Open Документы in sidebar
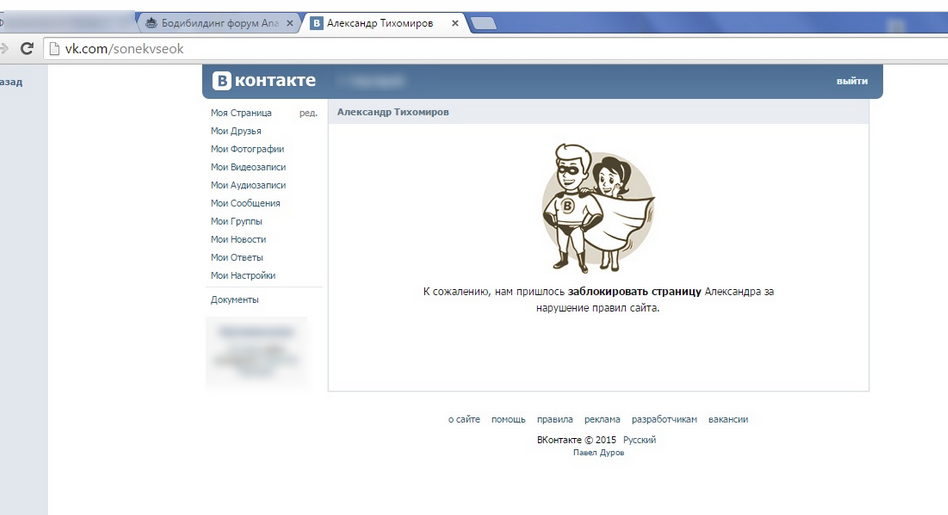Viewport: 948px width, 515px height. (x=235, y=300)
